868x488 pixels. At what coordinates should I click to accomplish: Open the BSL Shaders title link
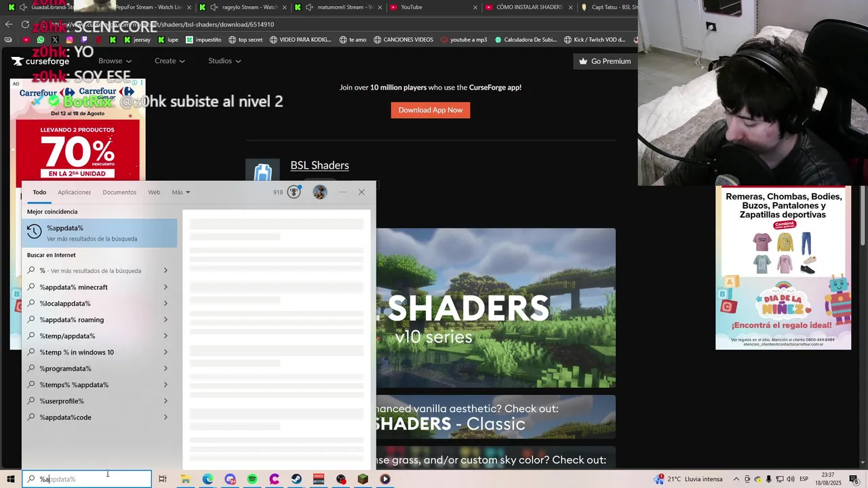319,165
